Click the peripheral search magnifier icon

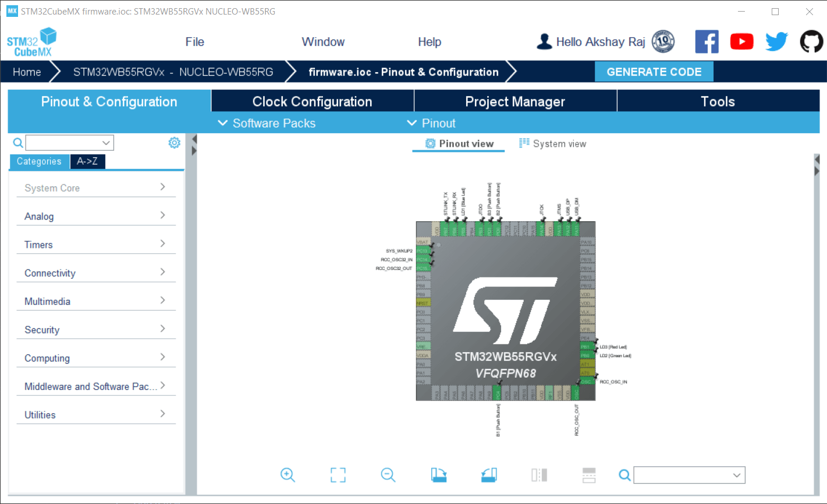coord(18,143)
